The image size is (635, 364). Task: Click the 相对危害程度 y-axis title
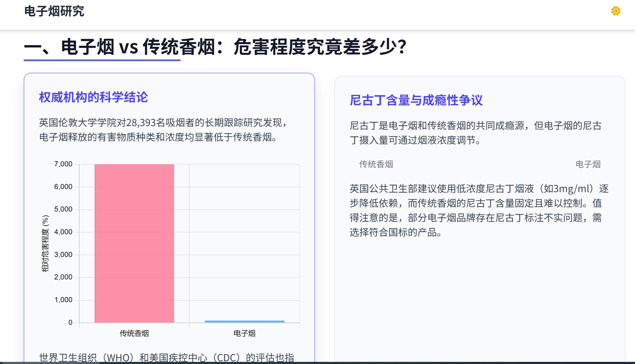pos(45,243)
